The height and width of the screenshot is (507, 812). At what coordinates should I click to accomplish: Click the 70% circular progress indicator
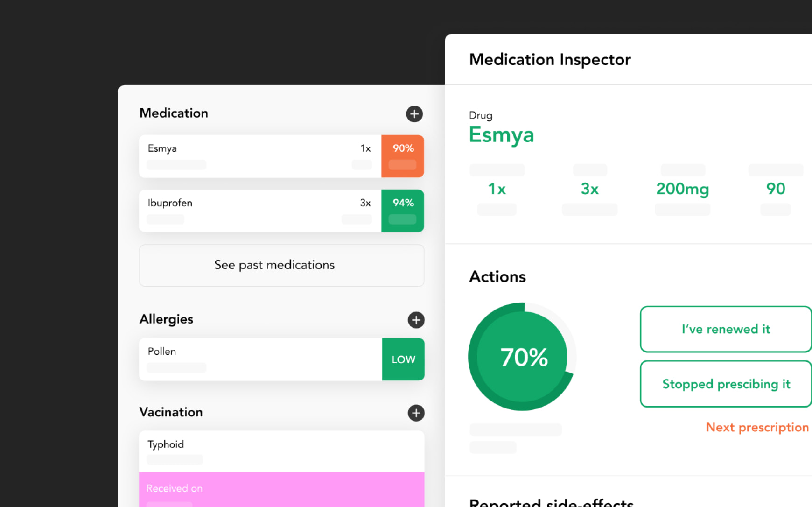pyautogui.click(x=523, y=357)
